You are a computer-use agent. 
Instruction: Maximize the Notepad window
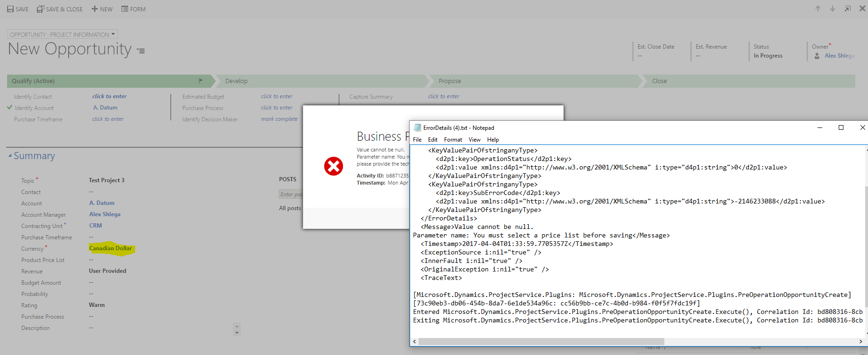point(841,127)
